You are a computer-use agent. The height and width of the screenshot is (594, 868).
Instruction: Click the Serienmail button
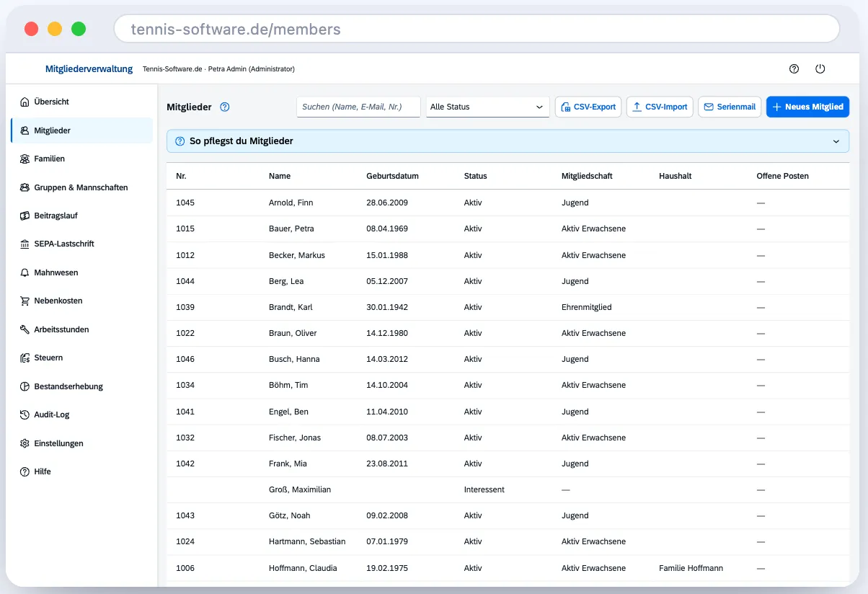pyautogui.click(x=730, y=107)
